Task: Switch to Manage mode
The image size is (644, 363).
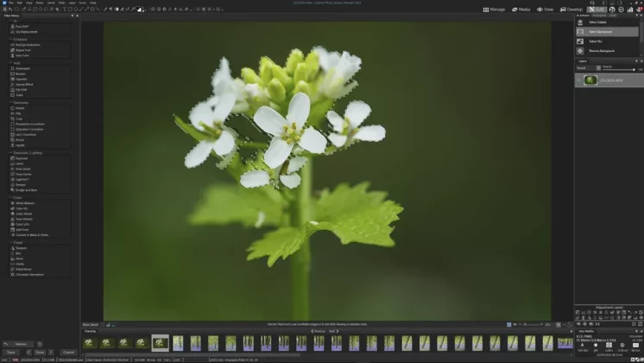Action: [496, 10]
